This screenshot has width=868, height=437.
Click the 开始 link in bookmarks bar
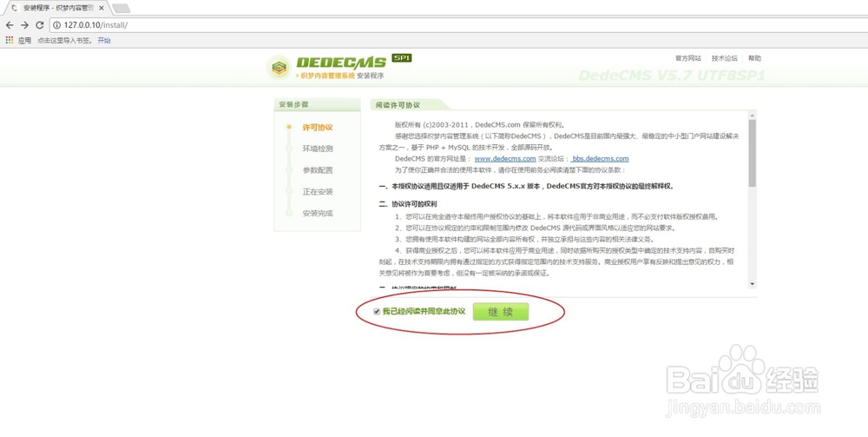click(x=104, y=41)
